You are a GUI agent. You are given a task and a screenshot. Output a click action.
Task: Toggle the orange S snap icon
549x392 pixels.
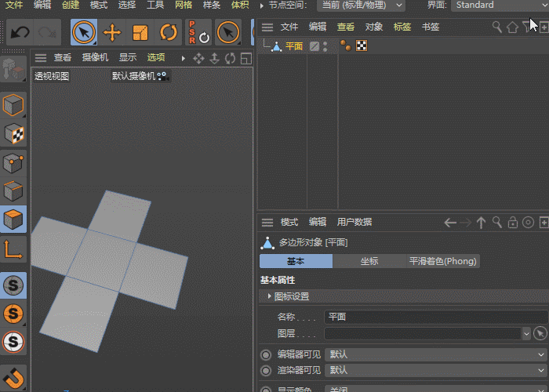pyautogui.click(x=13, y=314)
